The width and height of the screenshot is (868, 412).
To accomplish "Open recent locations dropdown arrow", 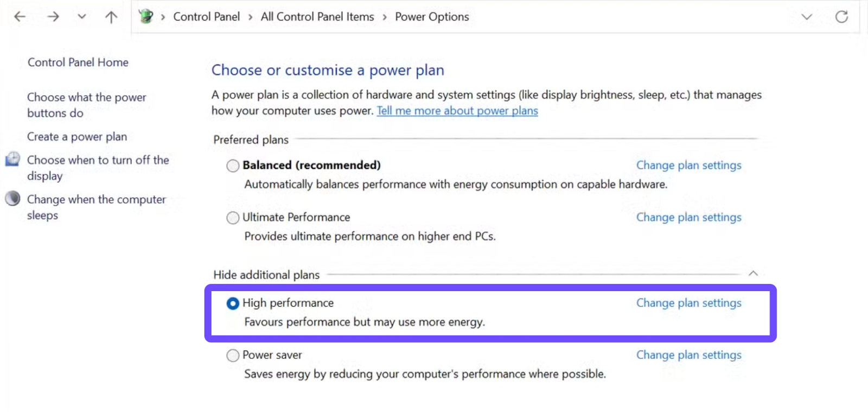I will pyautogui.click(x=82, y=17).
